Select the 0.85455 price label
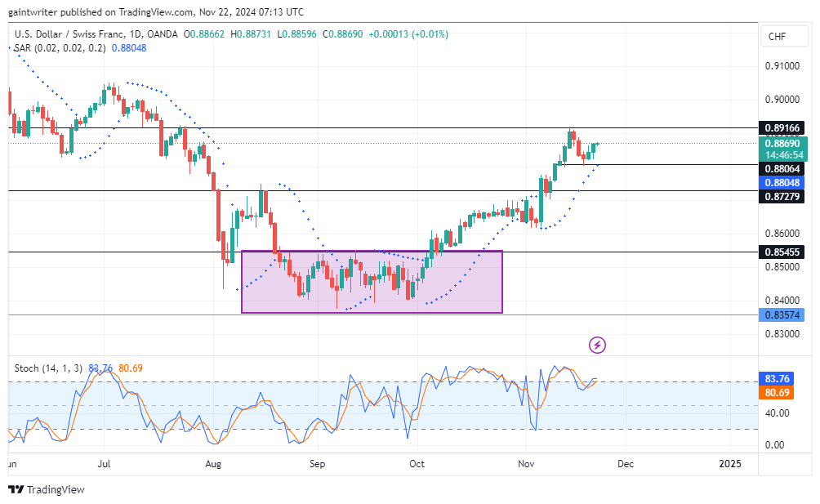Screen dimensions: 820x504 click(x=782, y=252)
